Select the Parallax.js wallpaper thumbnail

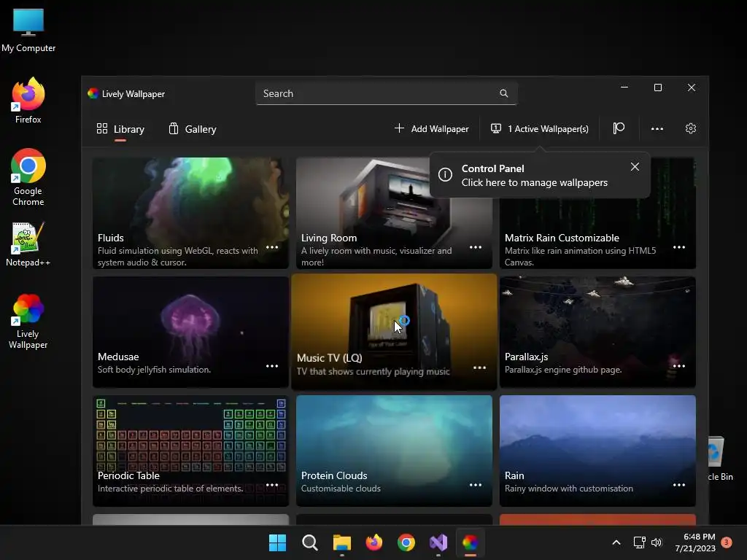(597, 332)
